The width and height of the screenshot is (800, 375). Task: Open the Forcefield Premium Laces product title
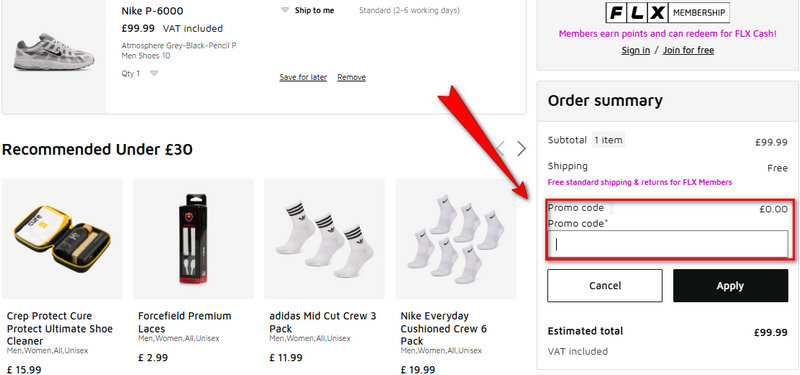[185, 322]
